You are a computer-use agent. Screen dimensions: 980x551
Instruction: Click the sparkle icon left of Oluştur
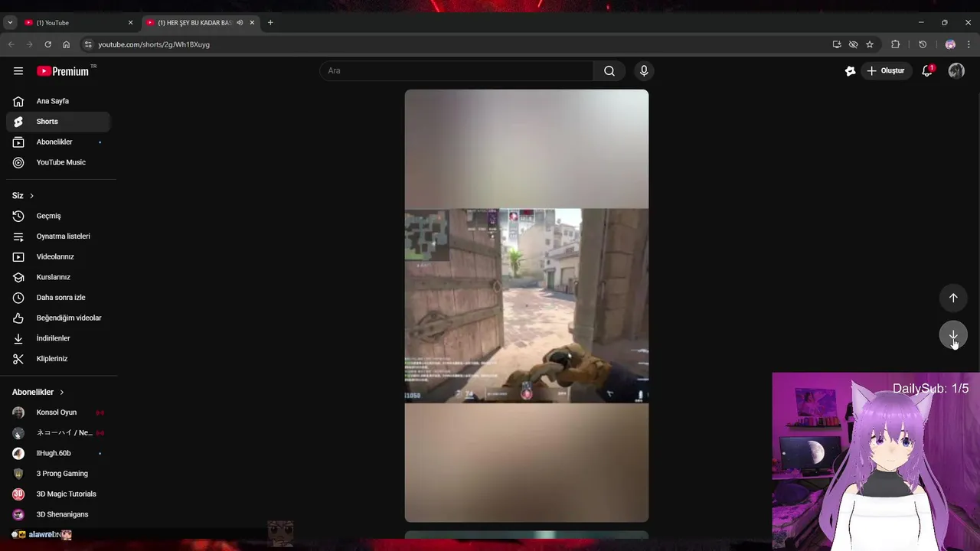(x=850, y=71)
